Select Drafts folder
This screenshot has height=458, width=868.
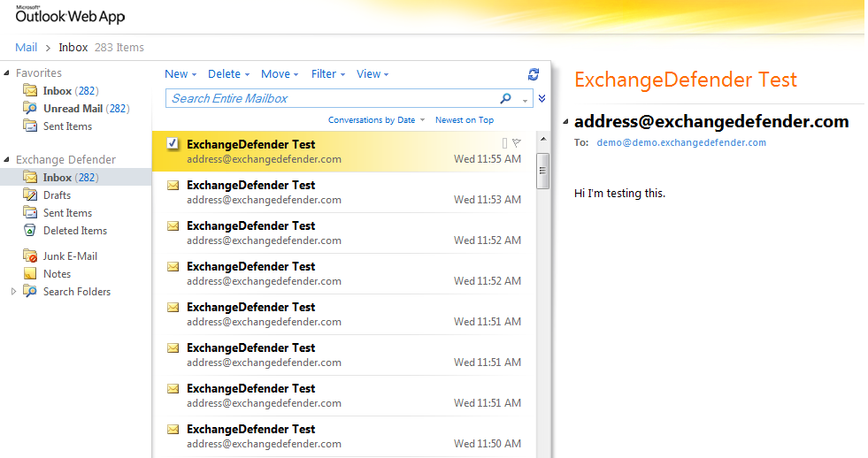57,195
